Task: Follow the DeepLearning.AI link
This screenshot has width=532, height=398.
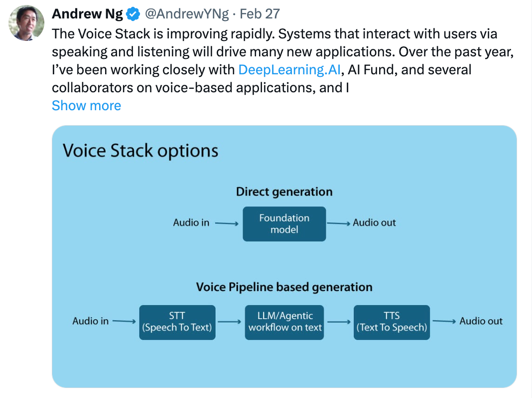Action: tap(289, 70)
